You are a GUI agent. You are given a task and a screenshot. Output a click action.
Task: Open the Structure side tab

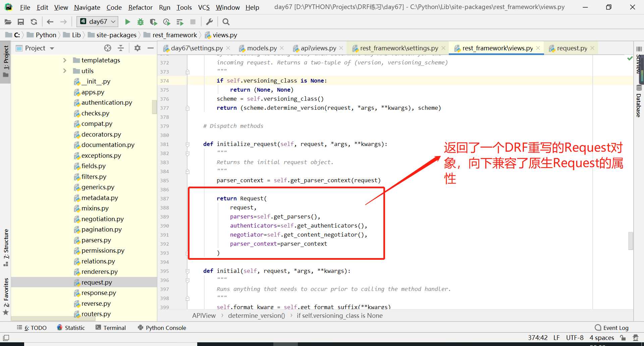(x=6, y=248)
